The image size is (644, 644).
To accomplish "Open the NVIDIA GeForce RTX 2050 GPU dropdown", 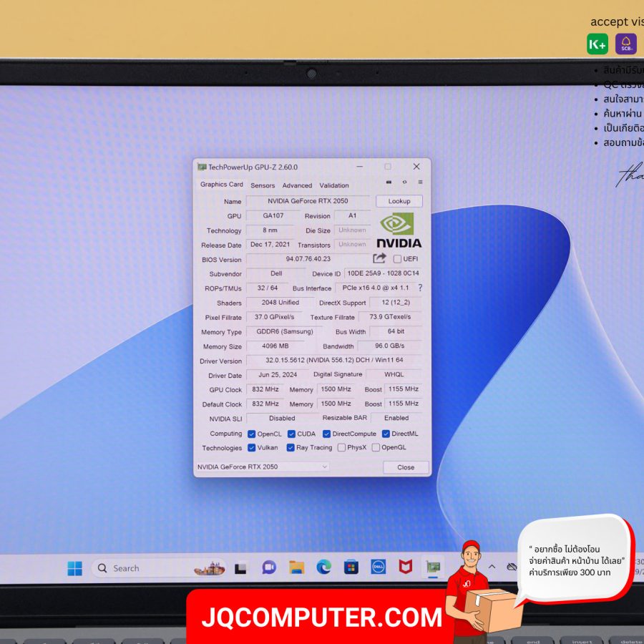I will click(x=262, y=467).
